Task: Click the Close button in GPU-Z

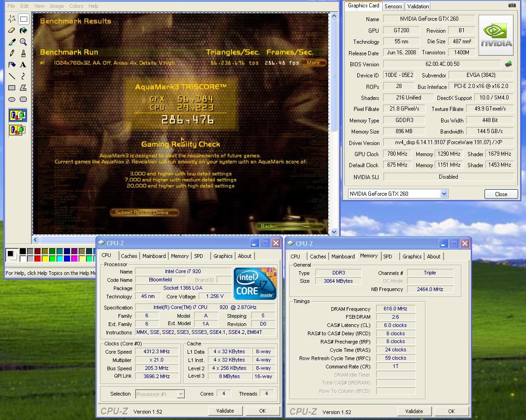Action: click(501, 194)
